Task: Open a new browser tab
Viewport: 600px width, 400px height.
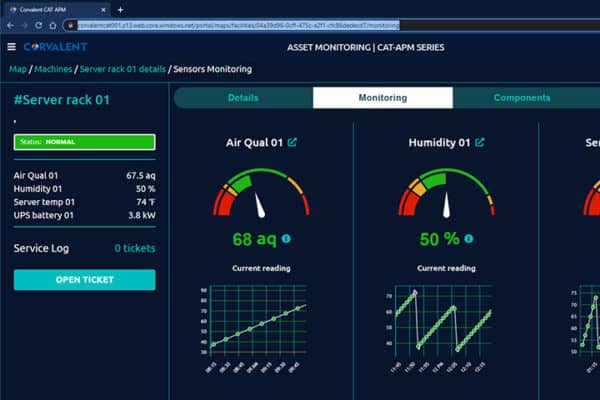Action: 120,9
